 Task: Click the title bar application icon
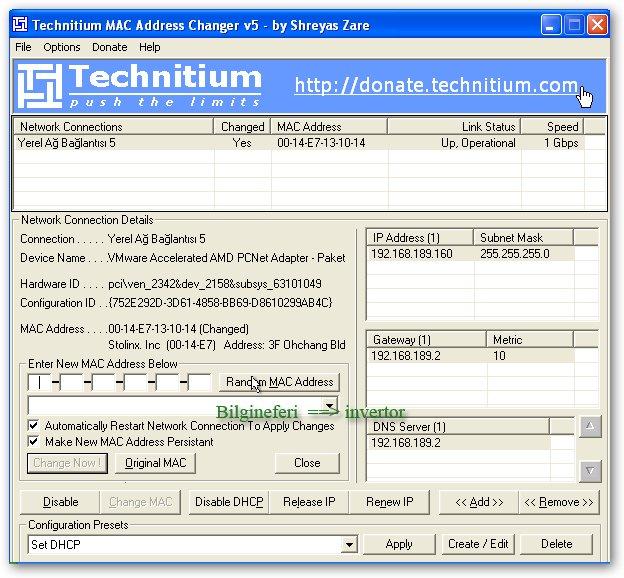tap(20, 25)
